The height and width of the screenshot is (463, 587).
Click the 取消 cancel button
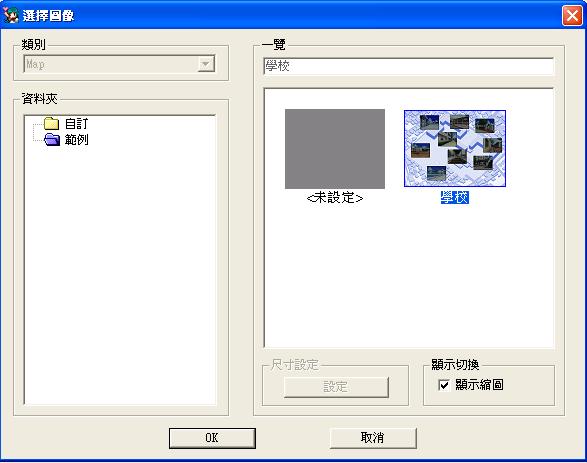point(372,438)
